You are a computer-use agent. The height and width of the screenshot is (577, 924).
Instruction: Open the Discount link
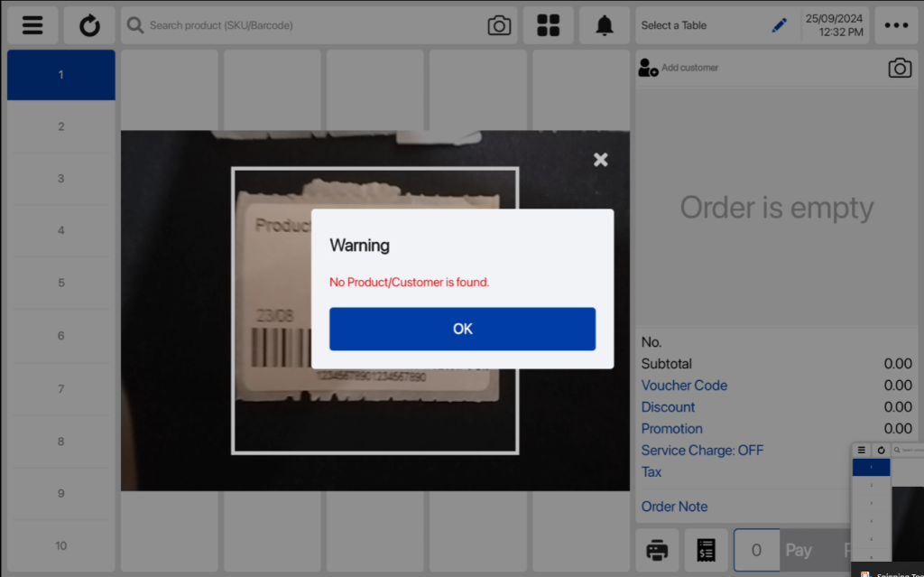(x=668, y=407)
